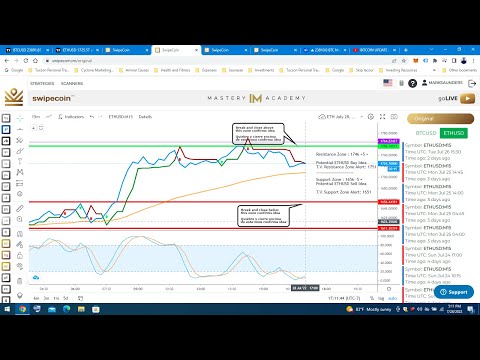This screenshot has height=360, width=480.
Task: Select the brush drawing tool
Action: 20,151
